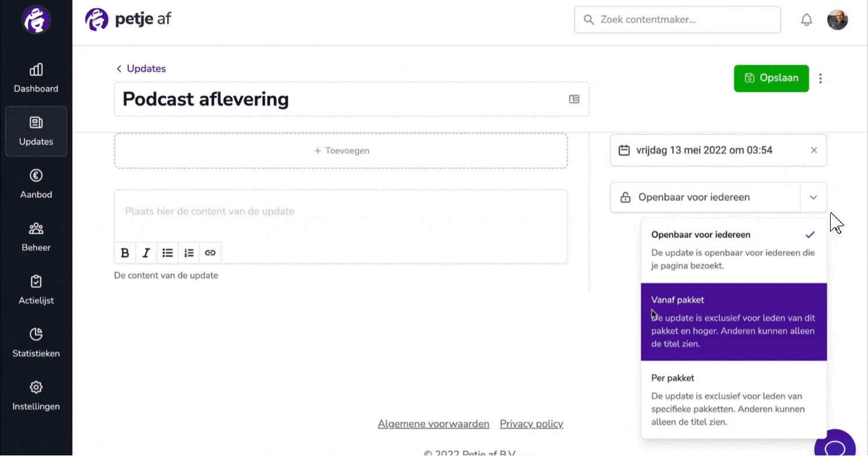
Task: Toggle bold formatting
Action: coord(125,252)
